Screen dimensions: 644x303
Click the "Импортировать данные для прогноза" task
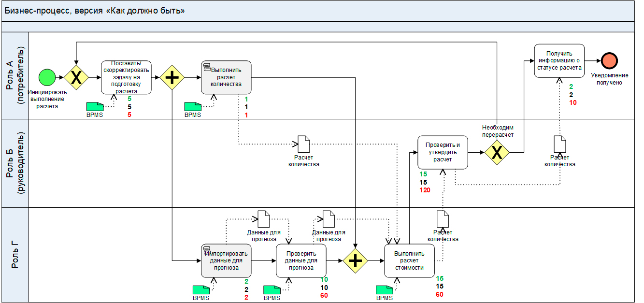(x=226, y=261)
